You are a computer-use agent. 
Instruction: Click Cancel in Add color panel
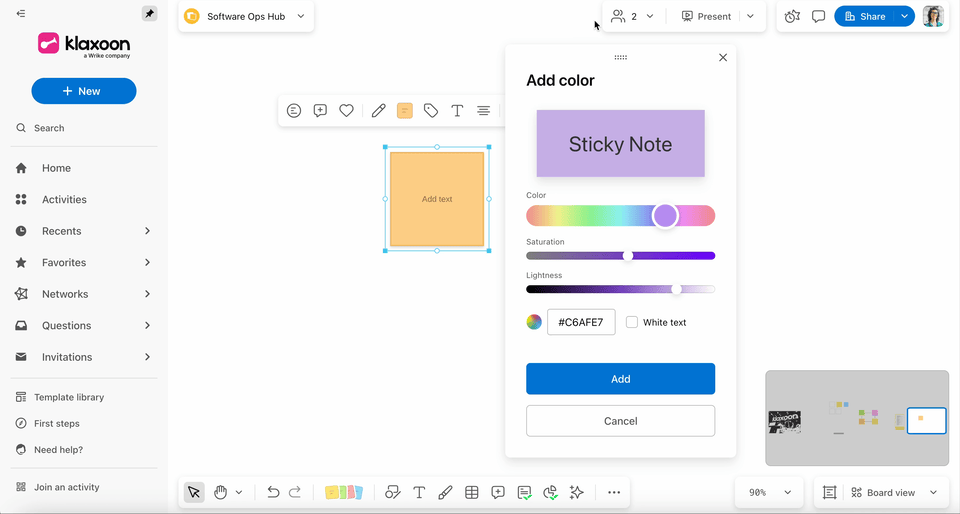620,421
